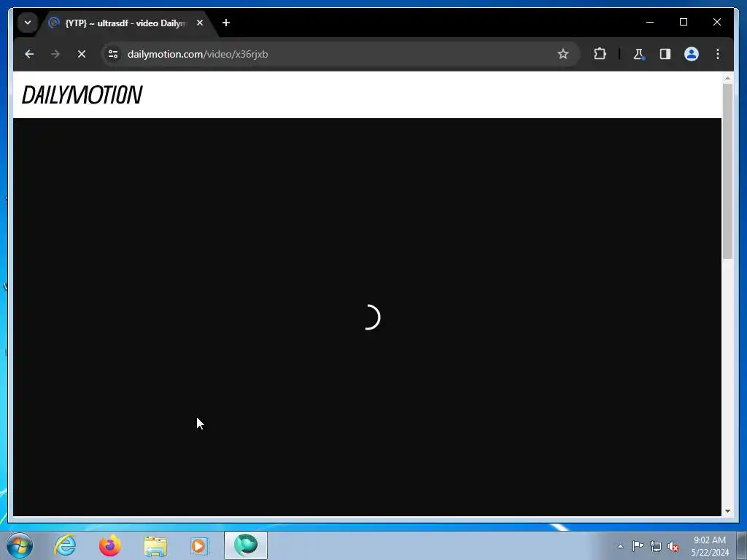
Task: Open Windows Explorer folder icon
Action: [155, 545]
